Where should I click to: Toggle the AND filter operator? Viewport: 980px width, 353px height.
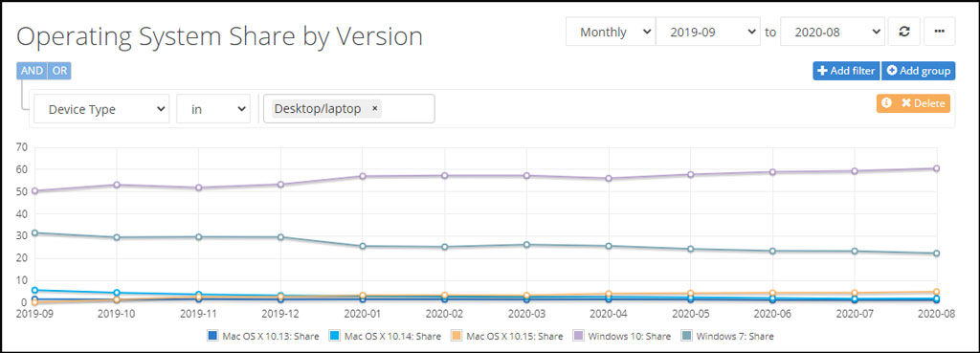tap(32, 71)
